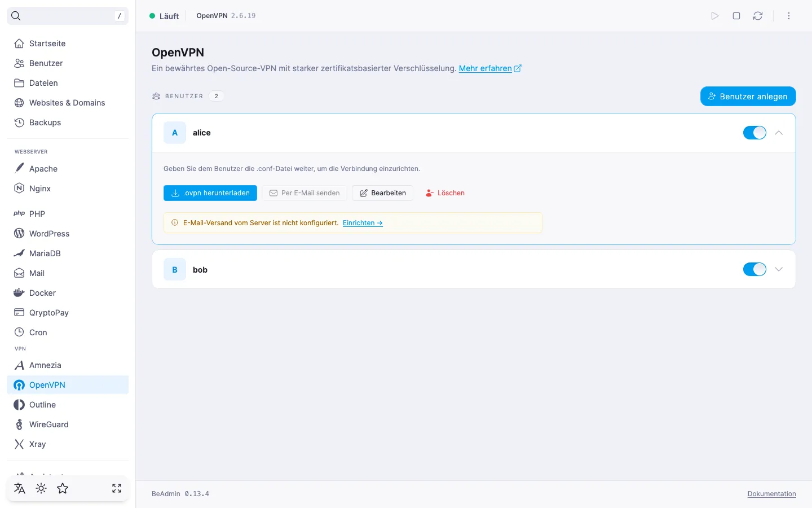Go to Dateien in the sidebar
The image size is (812, 508).
coord(68,83)
